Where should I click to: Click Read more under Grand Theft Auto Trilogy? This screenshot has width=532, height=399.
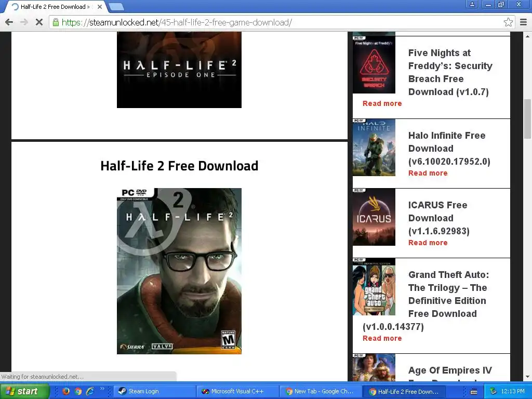(x=382, y=338)
